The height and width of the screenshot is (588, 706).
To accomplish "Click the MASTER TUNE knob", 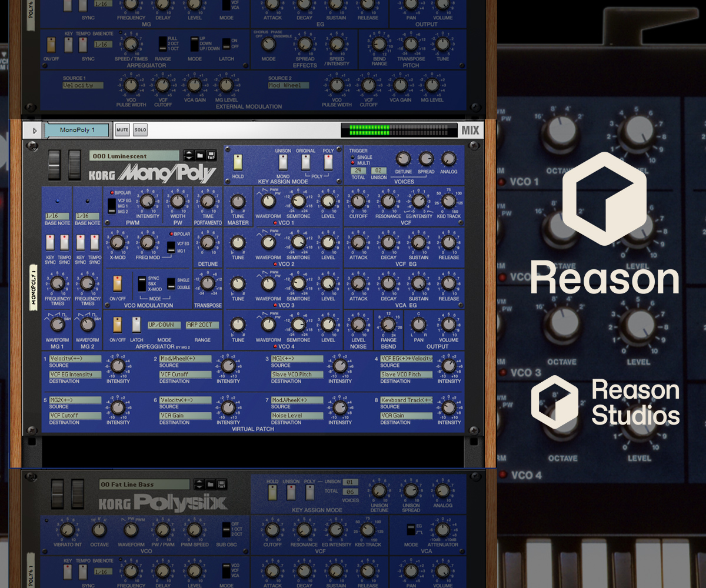I will 238,202.
